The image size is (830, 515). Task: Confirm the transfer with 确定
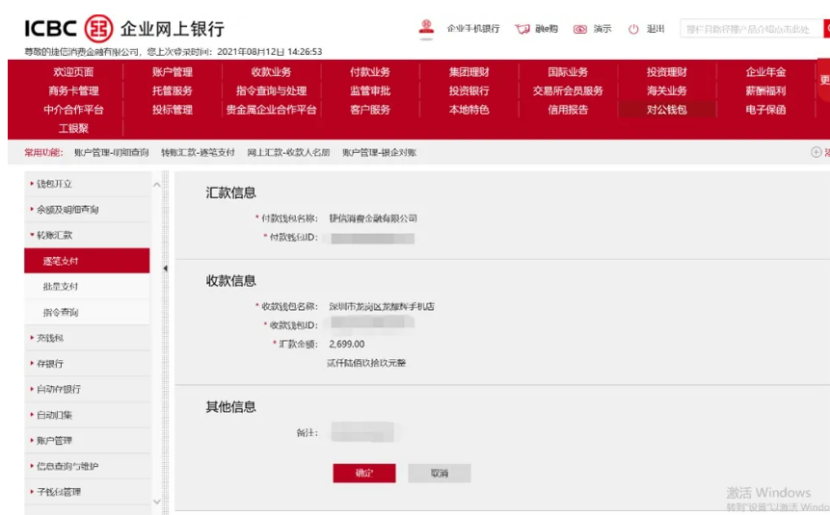tap(364, 473)
